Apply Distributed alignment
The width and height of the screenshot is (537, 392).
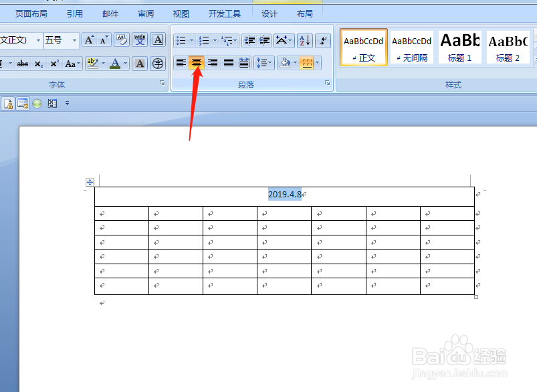click(244, 63)
